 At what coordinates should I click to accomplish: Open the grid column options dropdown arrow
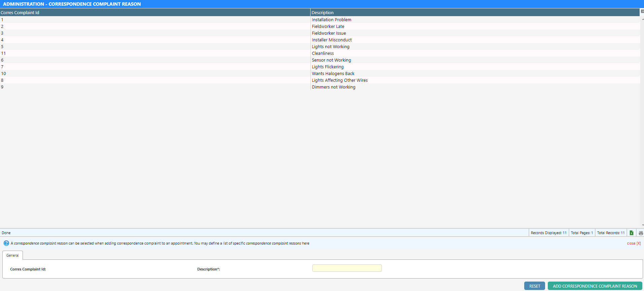(x=642, y=11)
